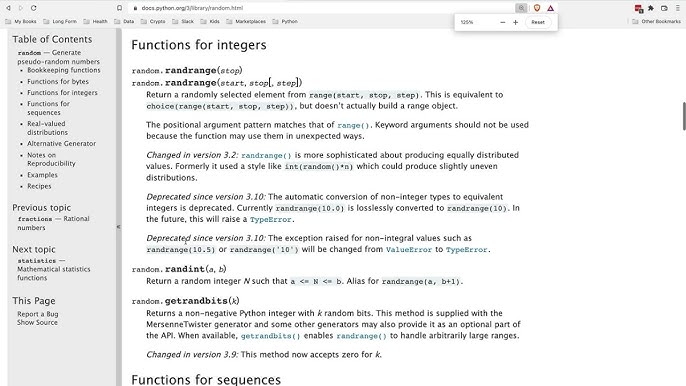Viewport: 686px width, 386px height.
Task: Click the bookmark this page icon
Action: [x=119, y=8]
